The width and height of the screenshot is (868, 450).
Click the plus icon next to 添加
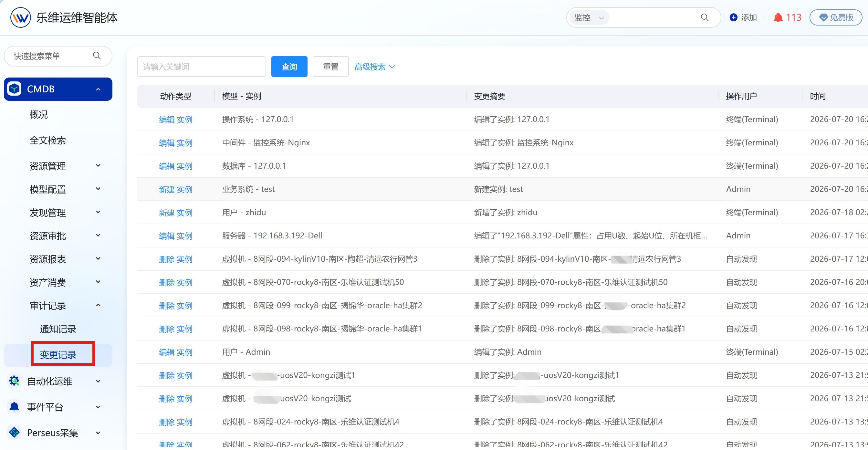click(x=733, y=17)
